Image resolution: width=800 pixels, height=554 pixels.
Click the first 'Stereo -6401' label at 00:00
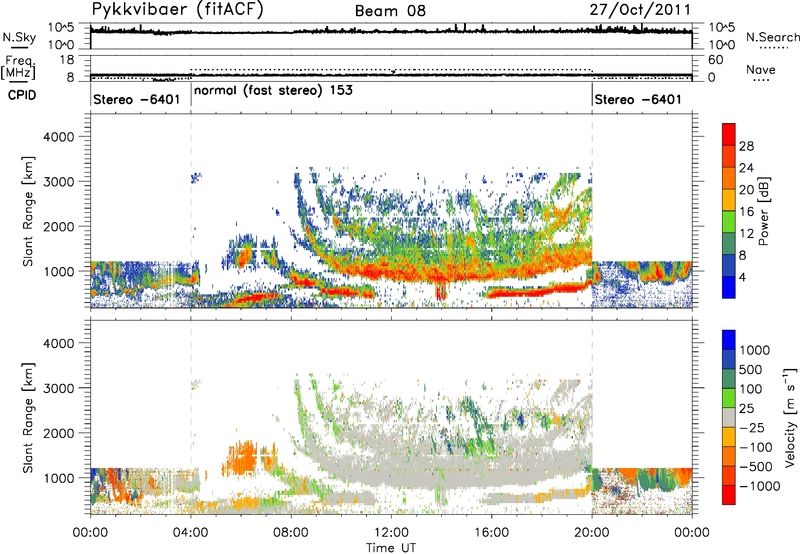[x=137, y=99]
